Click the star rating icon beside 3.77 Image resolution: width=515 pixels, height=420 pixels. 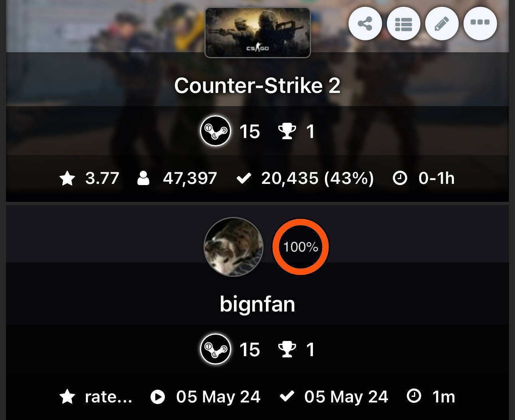[x=67, y=178]
